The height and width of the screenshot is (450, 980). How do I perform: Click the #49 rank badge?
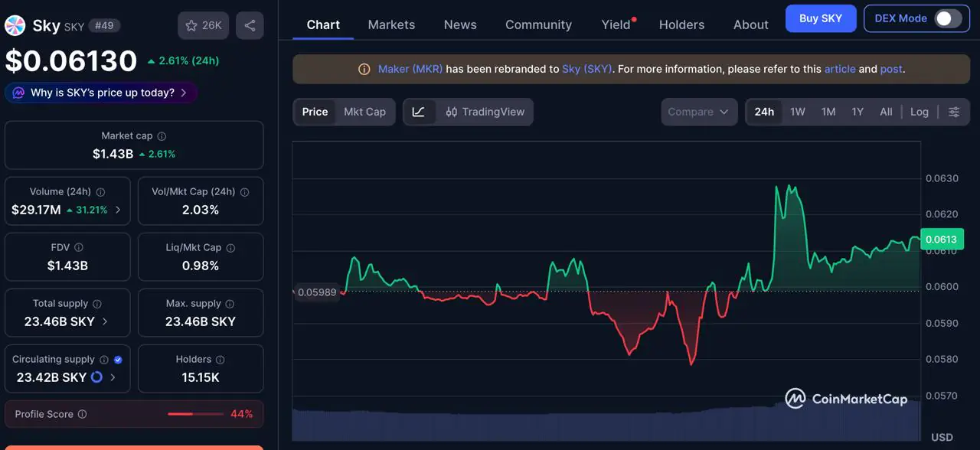(104, 26)
